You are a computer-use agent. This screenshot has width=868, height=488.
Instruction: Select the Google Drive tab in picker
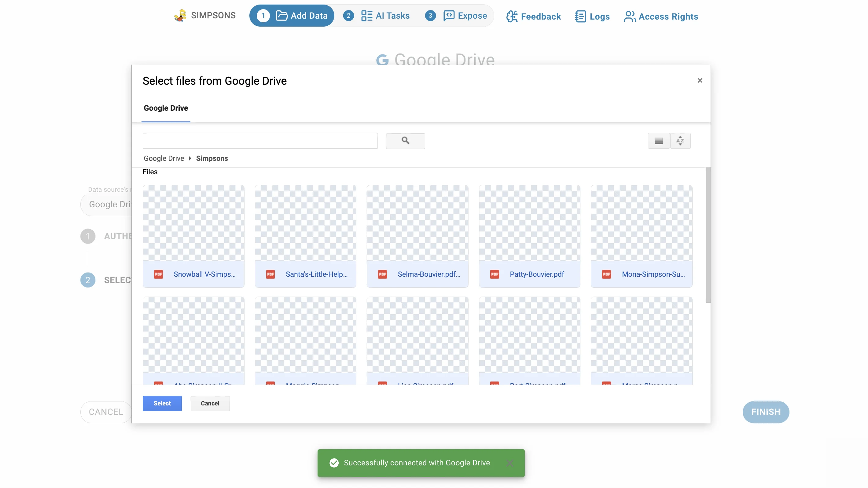coord(166,108)
